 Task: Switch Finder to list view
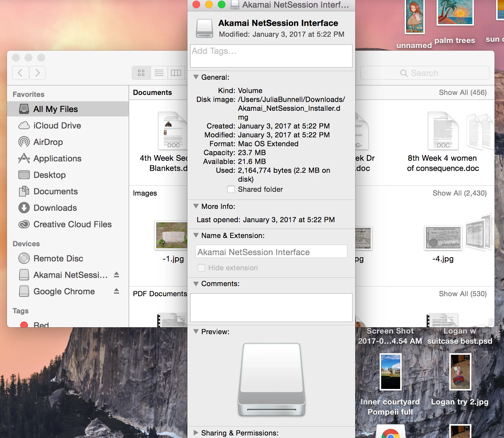click(x=159, y=73)
